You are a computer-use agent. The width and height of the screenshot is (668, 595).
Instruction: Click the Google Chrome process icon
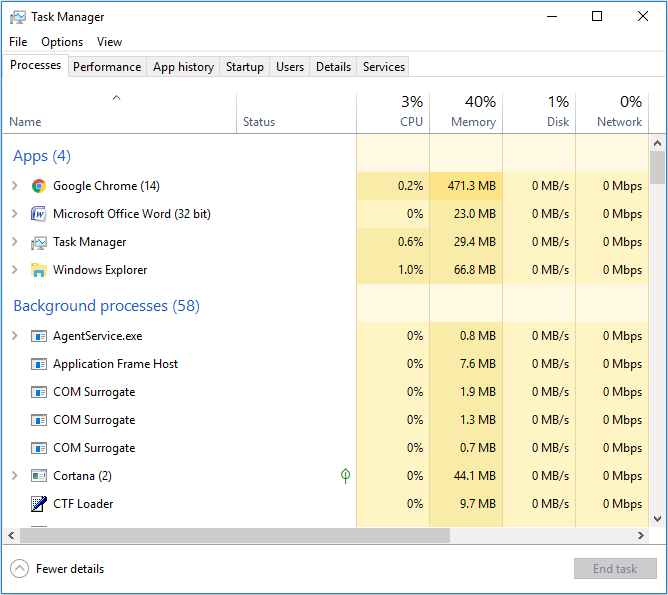pos(39,186)
